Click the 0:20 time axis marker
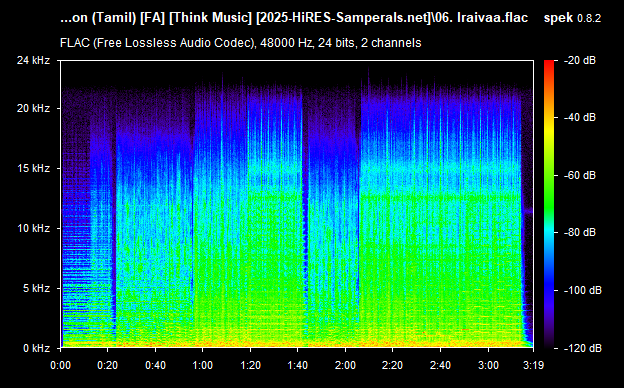Viewport: 624px width, 388px height. (x=107, y=365)
